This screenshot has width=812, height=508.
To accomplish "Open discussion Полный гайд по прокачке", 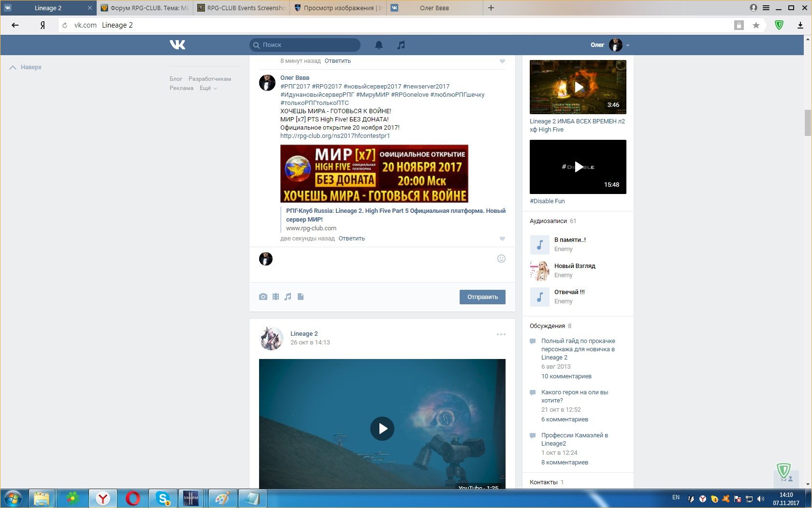I will click(578, 349).
